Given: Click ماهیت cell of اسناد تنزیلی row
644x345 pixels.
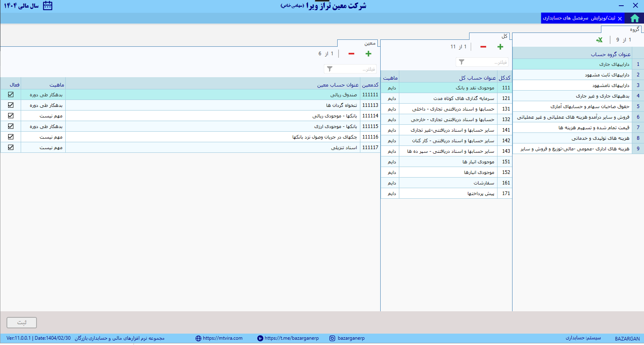Looking at the screenshot, I should point(43,148).
